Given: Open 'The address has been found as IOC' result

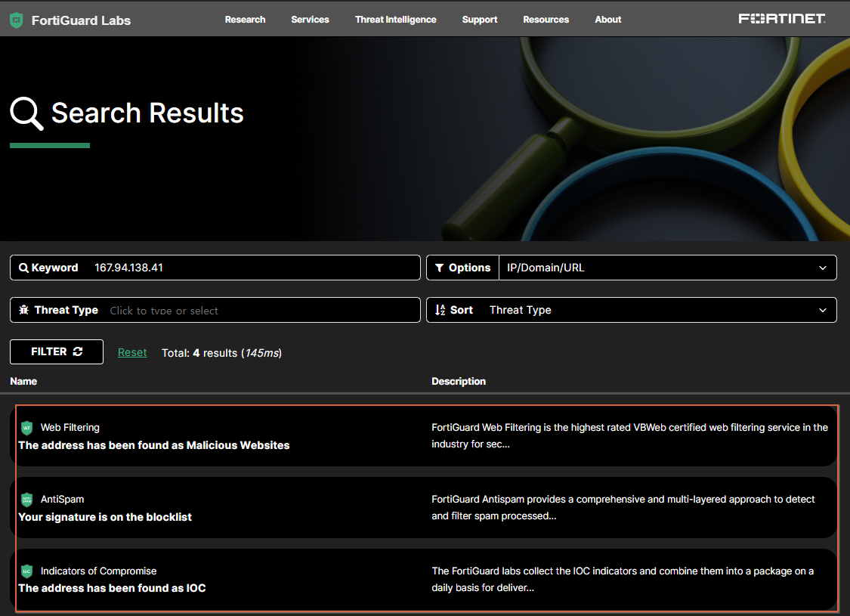Looking at the screenshot, I should pyautogui.click(x=113, y=588).
